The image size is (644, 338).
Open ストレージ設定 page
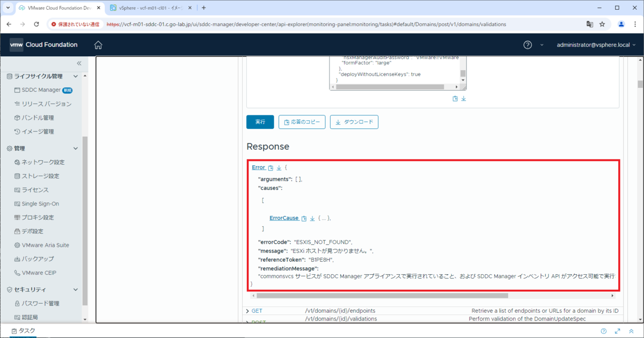[36, 177]
